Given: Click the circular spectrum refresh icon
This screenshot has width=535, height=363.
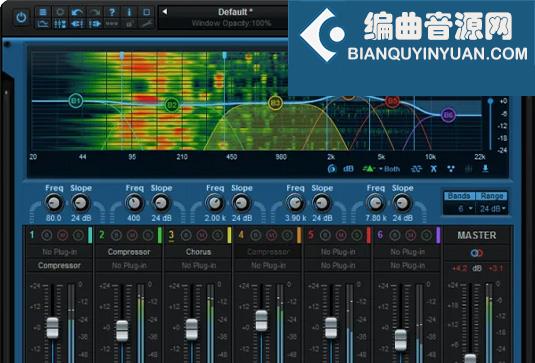Looking at the screenshot, I should [x=332, y=169].
